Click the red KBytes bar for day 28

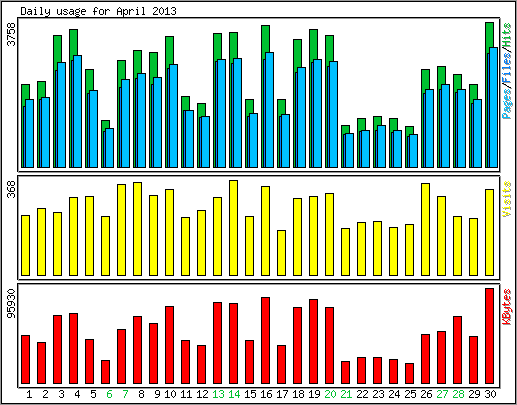coord(458,350)
